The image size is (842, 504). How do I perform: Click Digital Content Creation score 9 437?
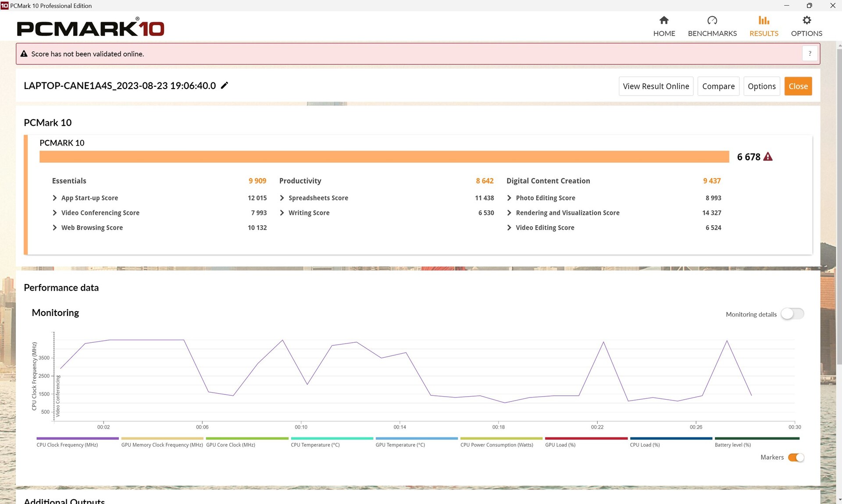pyautogui.click(x=712, y=181)
